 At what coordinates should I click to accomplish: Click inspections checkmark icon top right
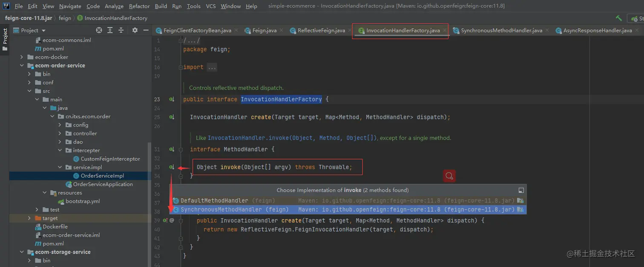pyautogui.click(x=618, y=18)
